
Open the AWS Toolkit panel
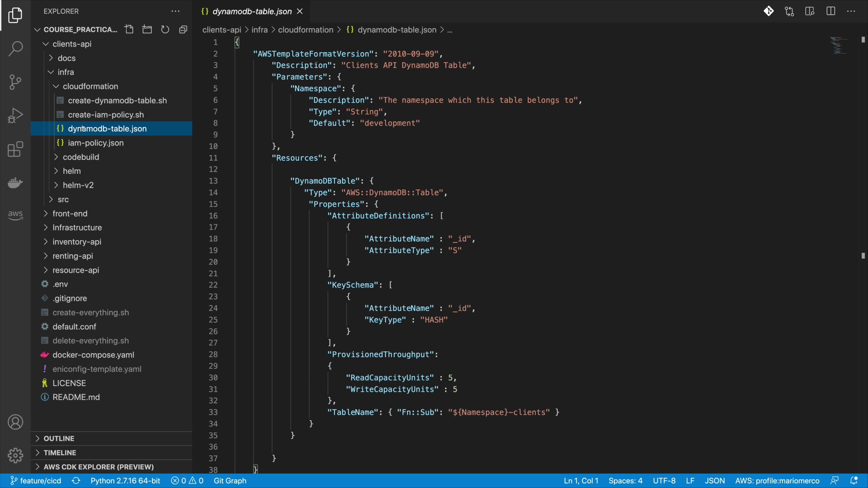[x=15, y=215]
